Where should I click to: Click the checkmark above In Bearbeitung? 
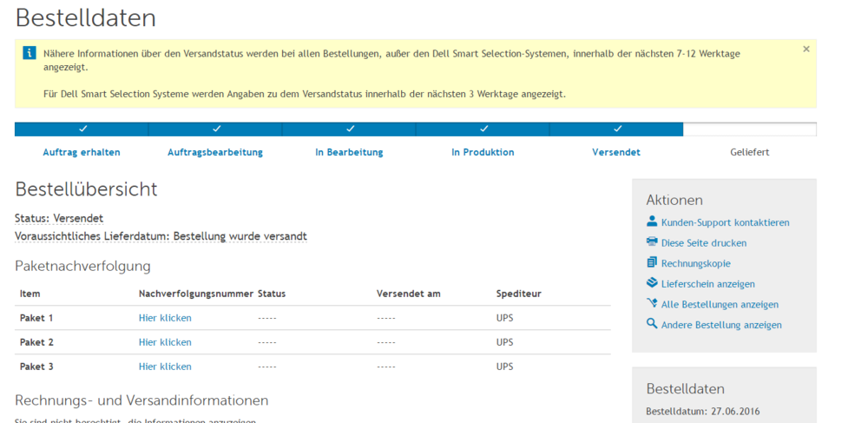tap(350, 129)
